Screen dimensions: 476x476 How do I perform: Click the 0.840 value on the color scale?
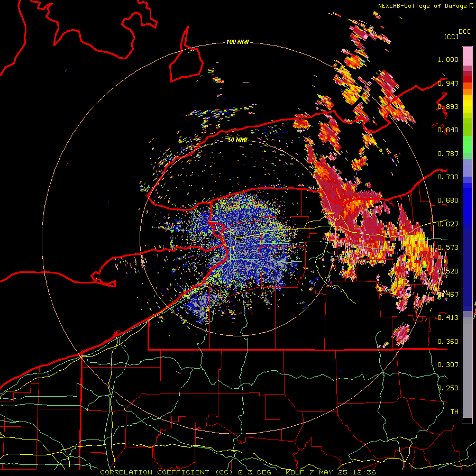coord(448,130)
